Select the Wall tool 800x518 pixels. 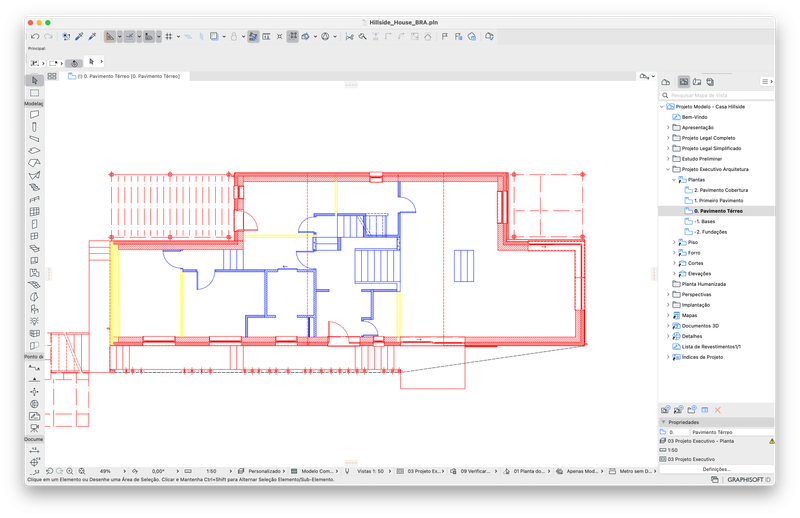(x=34, y=114)
